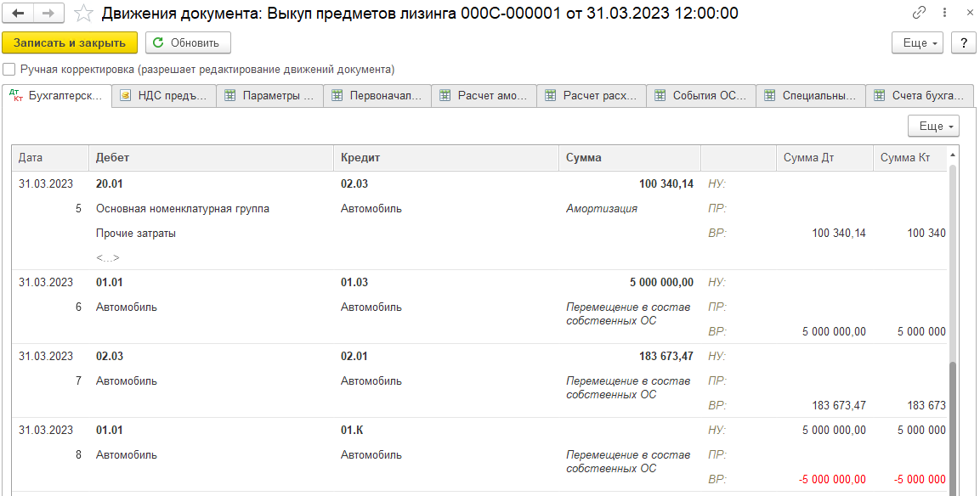Refresh the movements with Обновить

[x=188, y=42]
